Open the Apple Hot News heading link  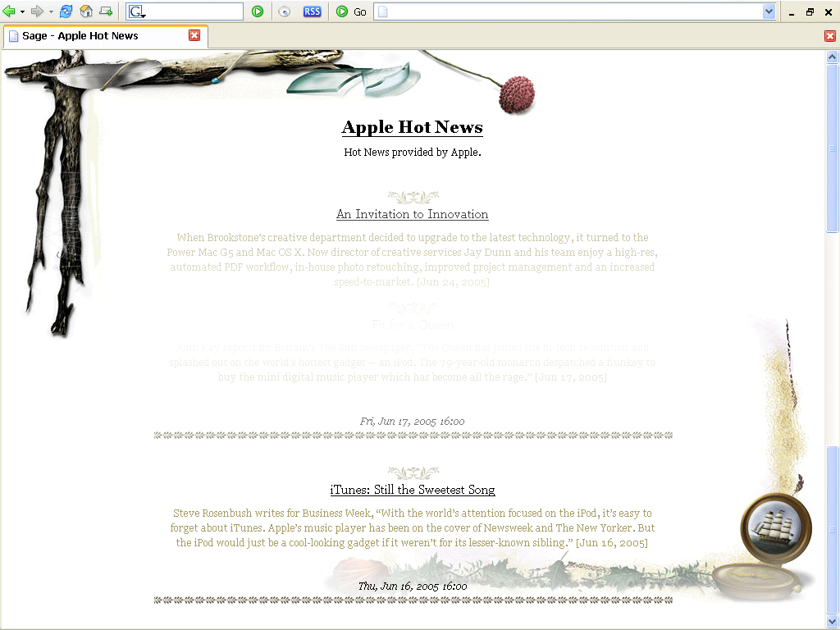click(x=412, y=127)
